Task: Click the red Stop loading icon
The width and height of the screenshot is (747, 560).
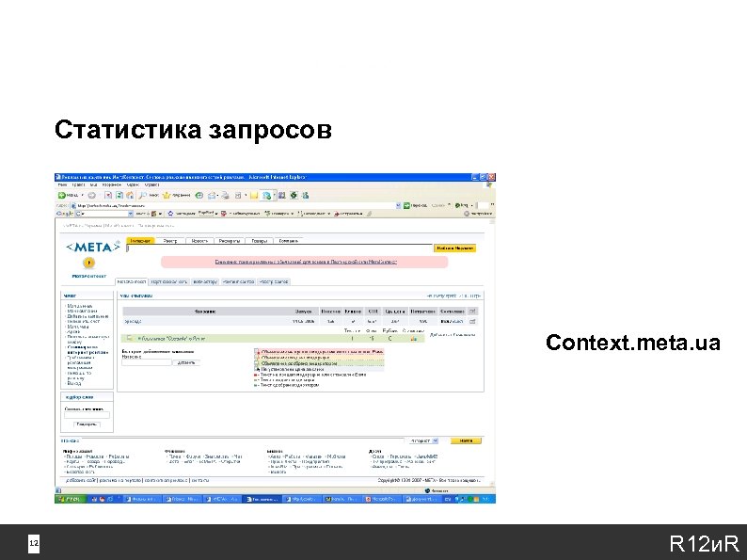Action: tap(108, 195)
